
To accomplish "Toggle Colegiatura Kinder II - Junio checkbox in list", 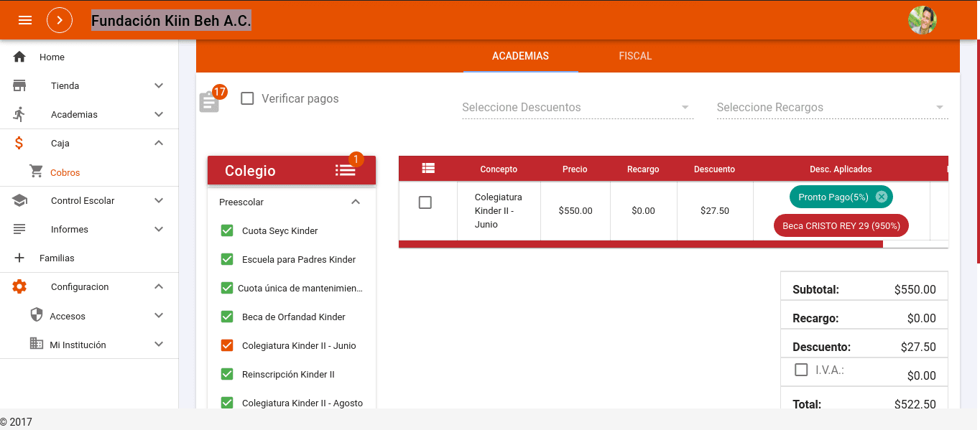I will click(x=227, y=345).
